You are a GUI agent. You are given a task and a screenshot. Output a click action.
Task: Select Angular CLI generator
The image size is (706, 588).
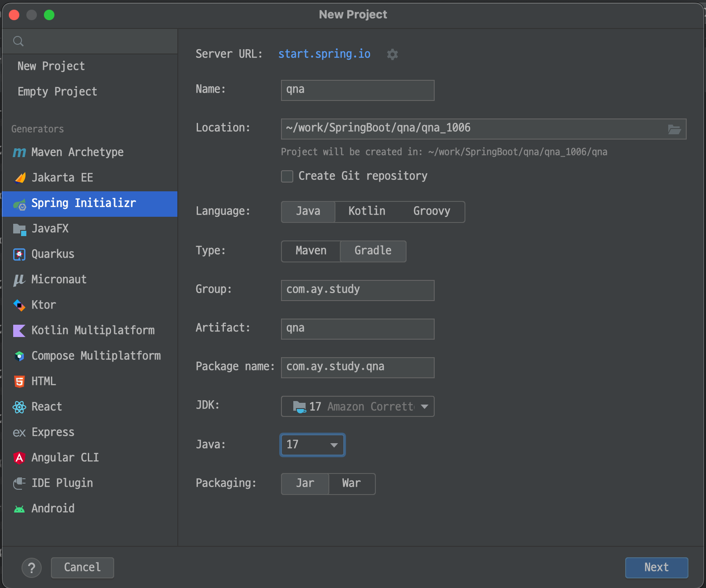click(x=90, y=458)
